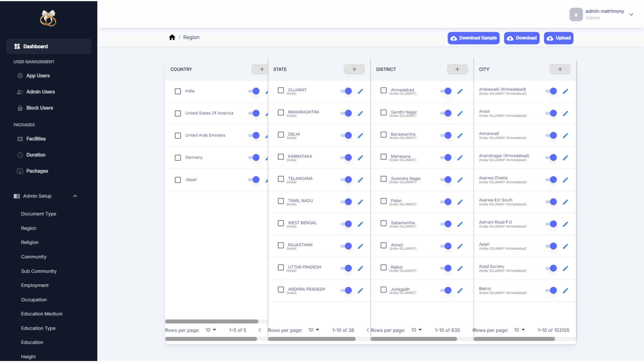Click the Download Sample button
Image resolution: width=644 pixels, height=362 pixels.
(473, 38)
